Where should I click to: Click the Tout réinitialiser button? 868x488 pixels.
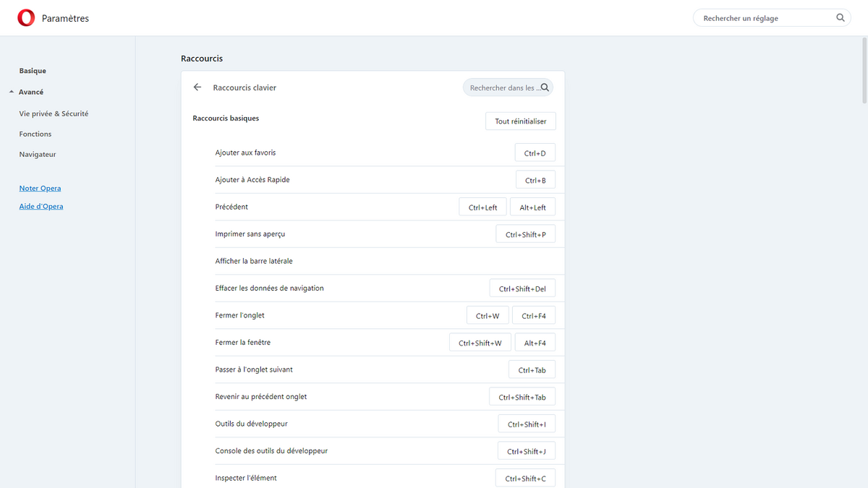pyautogui.click(x=521, y=121)
